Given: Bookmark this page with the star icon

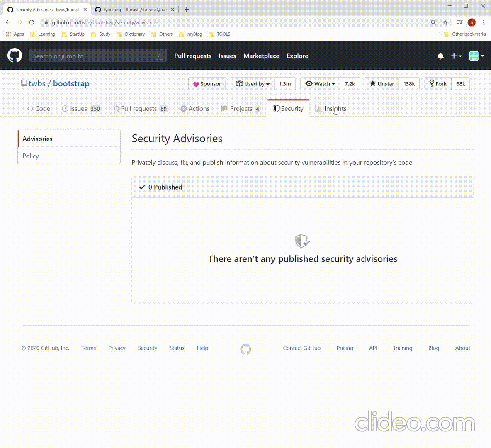Looking at the screenshot, I should (x=445, y=22).
